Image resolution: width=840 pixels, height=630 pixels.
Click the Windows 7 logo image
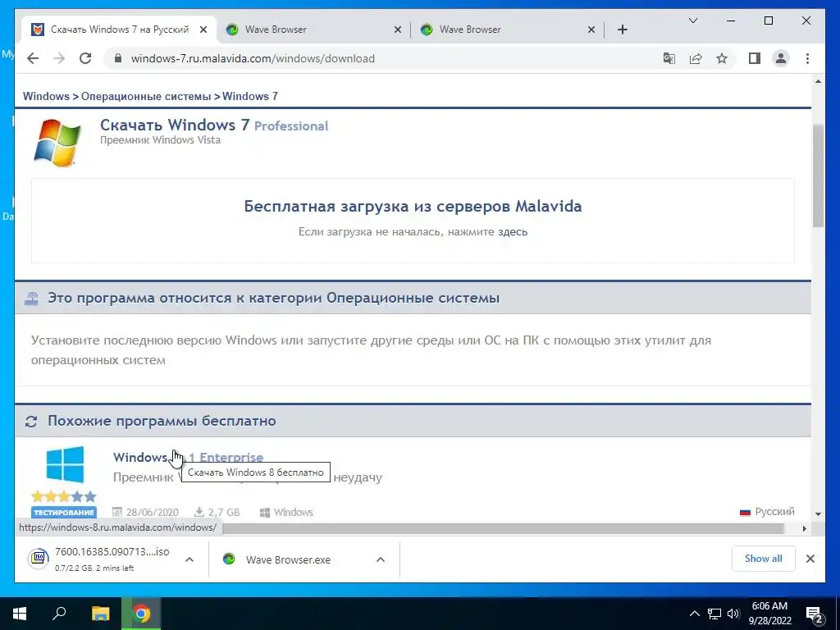(57, 143)
